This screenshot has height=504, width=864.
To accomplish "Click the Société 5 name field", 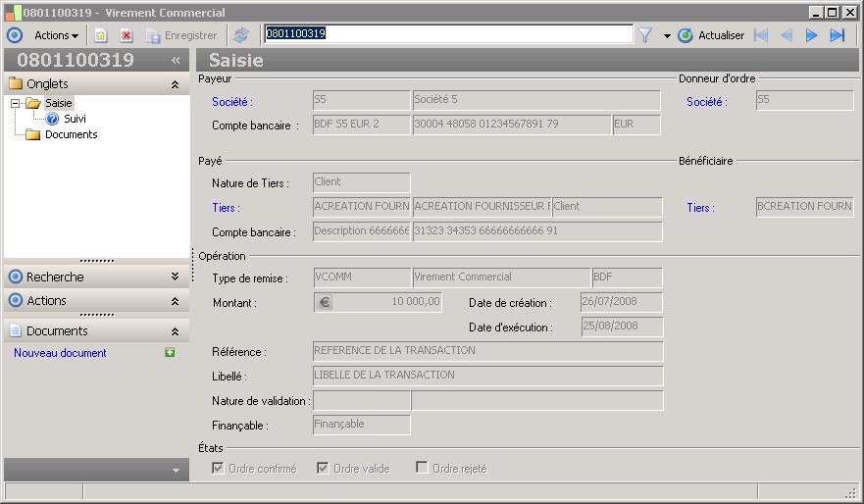I will (536, 100).
